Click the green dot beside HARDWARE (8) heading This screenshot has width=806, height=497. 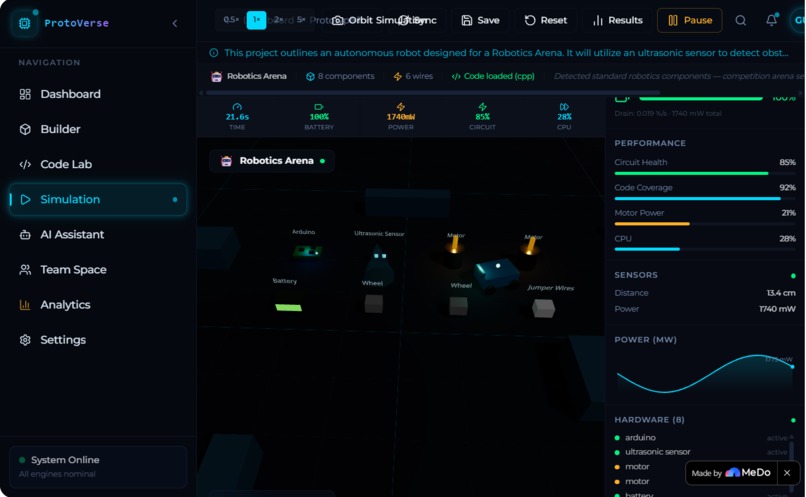tap(793, 420)
